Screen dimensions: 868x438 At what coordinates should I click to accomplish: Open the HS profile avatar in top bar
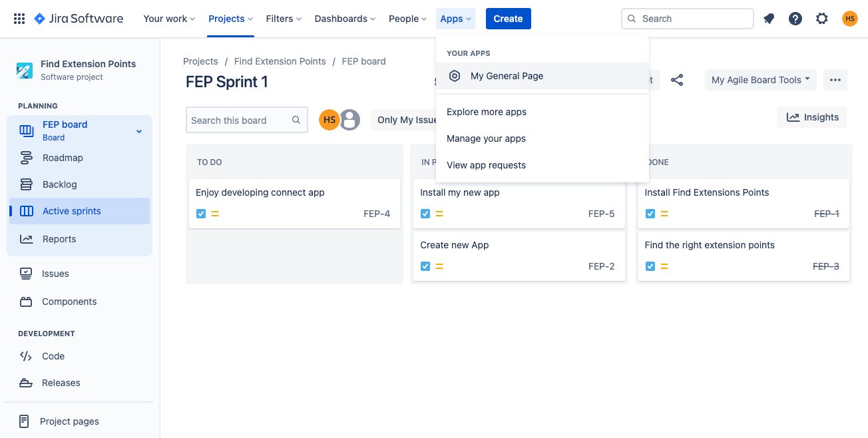850,19
